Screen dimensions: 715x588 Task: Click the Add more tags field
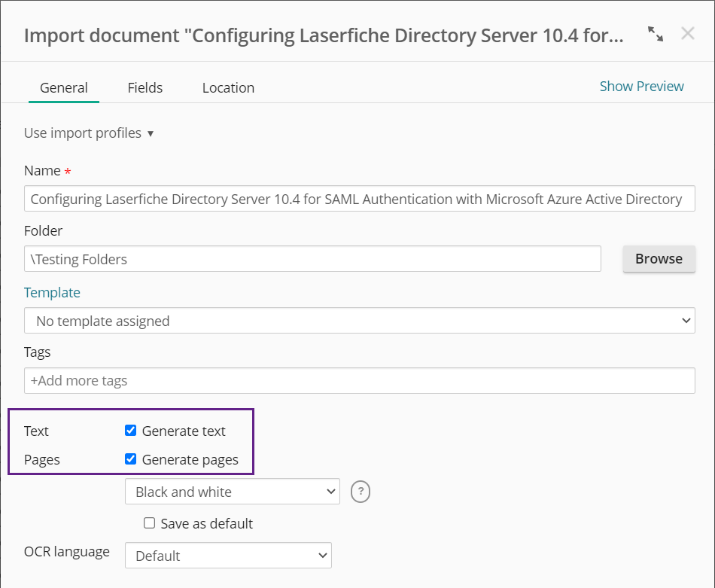(x=359, y=380)
